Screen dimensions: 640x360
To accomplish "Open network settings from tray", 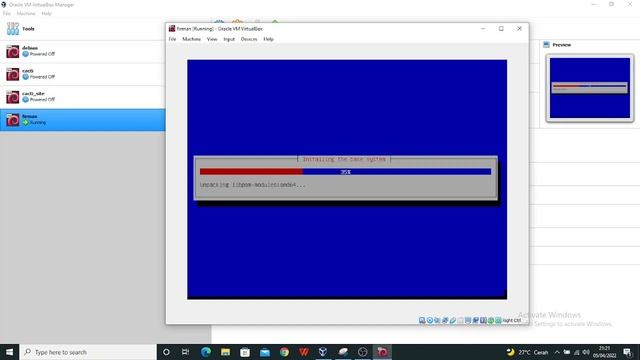I will pyautogui.click(x=577, y=352).
